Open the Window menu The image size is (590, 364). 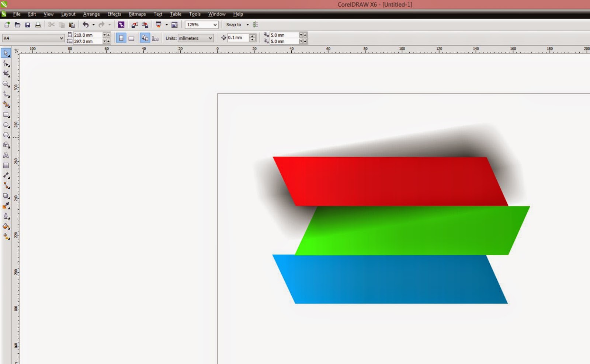217,14
